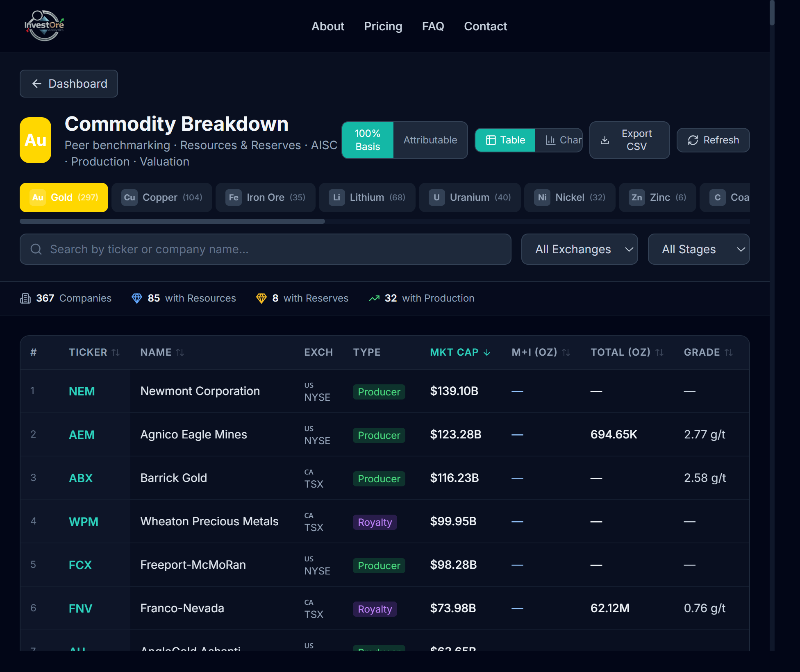
Task: Sort by M+I (OZ) column arrows
Action: pos(566,352)
